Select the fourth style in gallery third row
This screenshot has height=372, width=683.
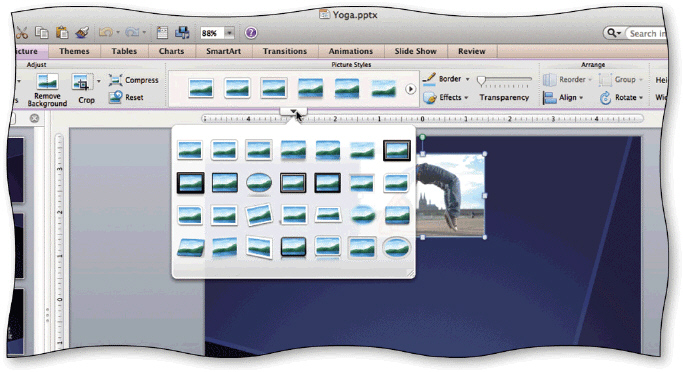coord(293,215)
